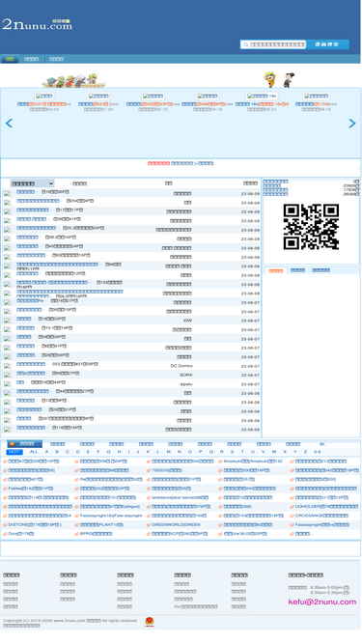Click the row icon beside IDW entry

tap(7, 321)
